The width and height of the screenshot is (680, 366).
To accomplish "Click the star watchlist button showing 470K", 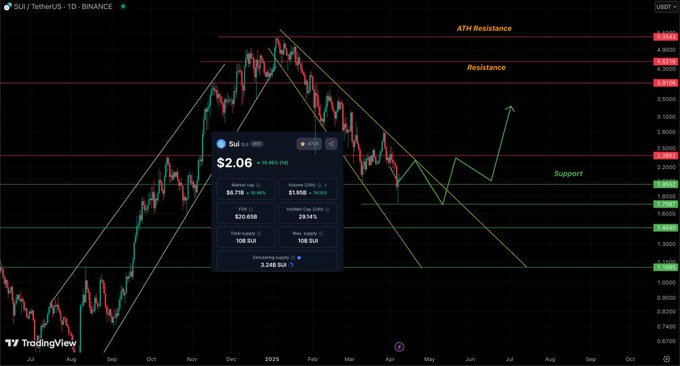I will [x=309, y=144].
